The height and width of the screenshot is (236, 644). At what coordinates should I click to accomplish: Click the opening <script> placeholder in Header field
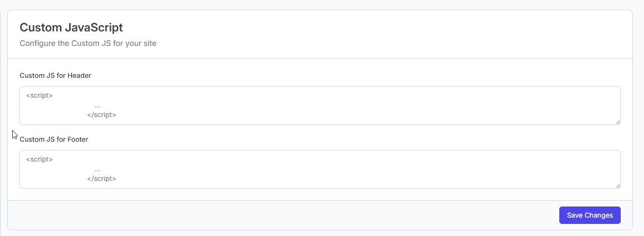point(39,95)
